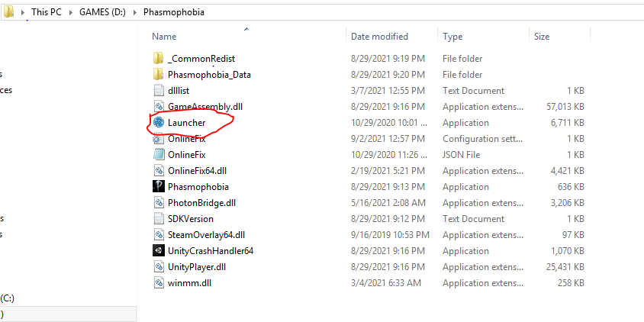644x322 pixels.
Task: Sort files by the Size column
Action: pyautogui.click(x=542, y=37)
